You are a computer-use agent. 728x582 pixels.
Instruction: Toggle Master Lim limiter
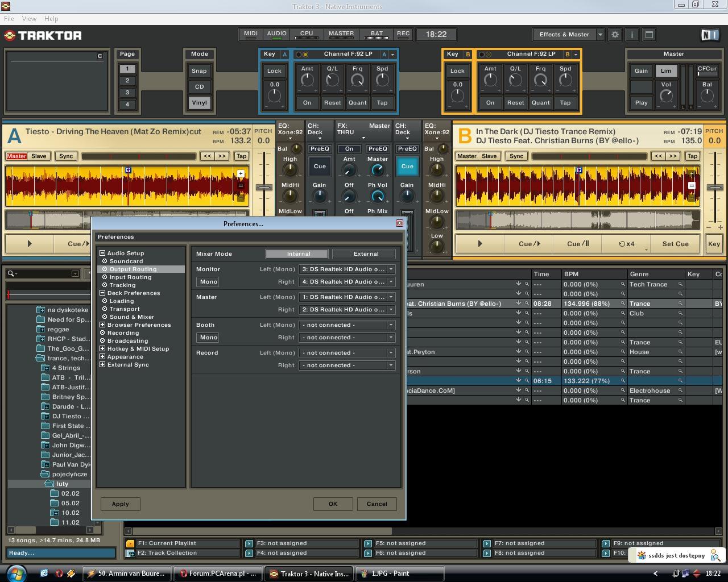point(666,71)
